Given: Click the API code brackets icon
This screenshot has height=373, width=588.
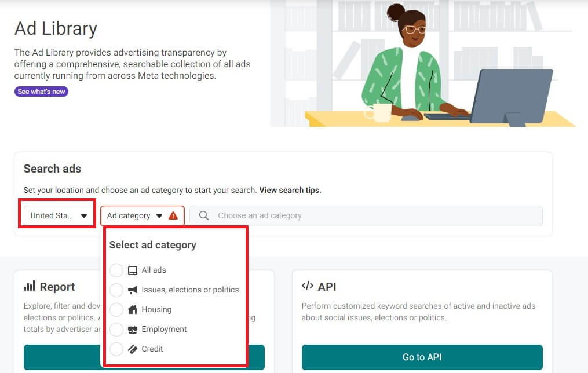Looking at the screenshot, I should click(308, 287).
